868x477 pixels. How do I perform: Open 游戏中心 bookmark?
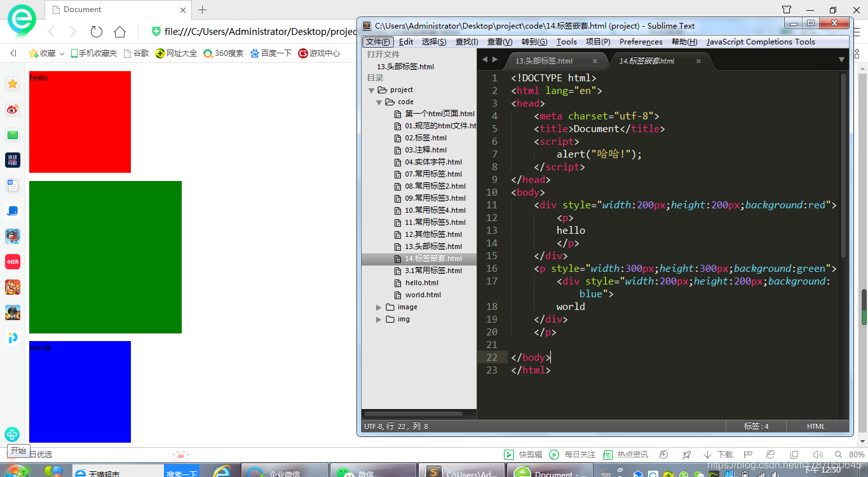coord(319,53)
